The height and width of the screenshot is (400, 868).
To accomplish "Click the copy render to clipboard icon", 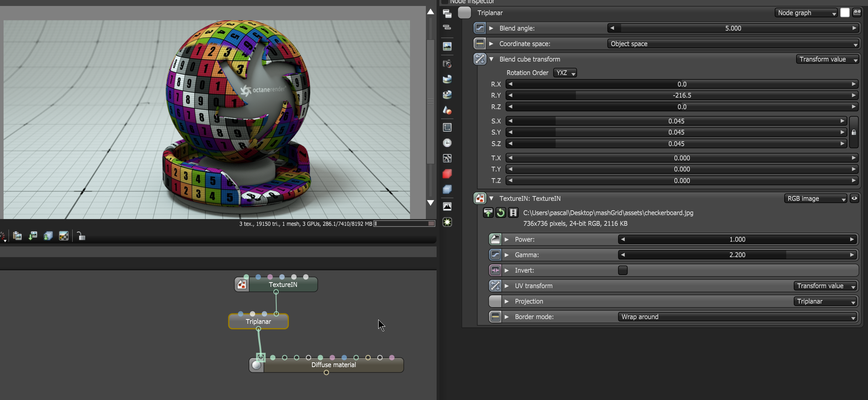I will pyautogui.click(x=17, y=236).
